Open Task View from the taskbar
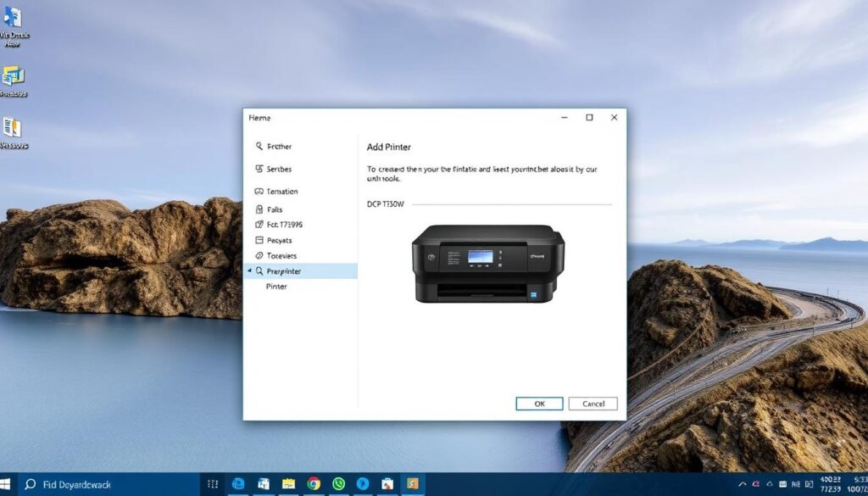Screen dimensions: 868x496 [x=213, y=484]
